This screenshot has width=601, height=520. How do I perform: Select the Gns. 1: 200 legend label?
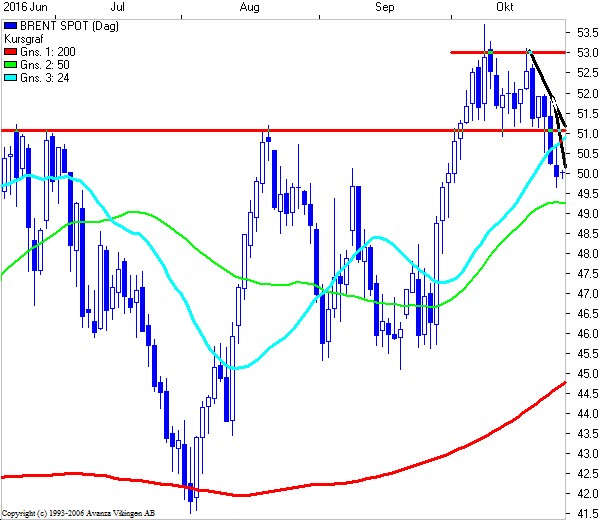(x=48, y=52)
